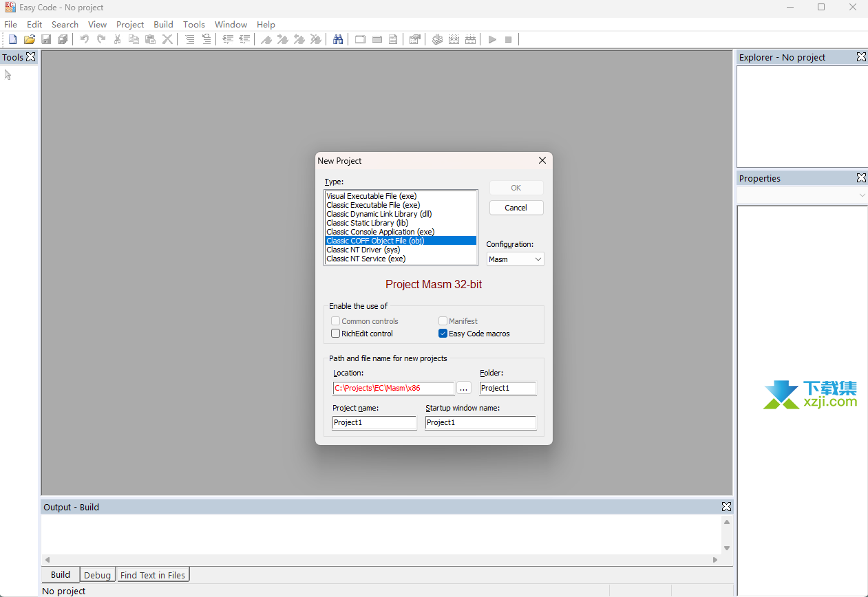Select Classic NT Driver (sys) type
The image size is (868, 597).
401,250
